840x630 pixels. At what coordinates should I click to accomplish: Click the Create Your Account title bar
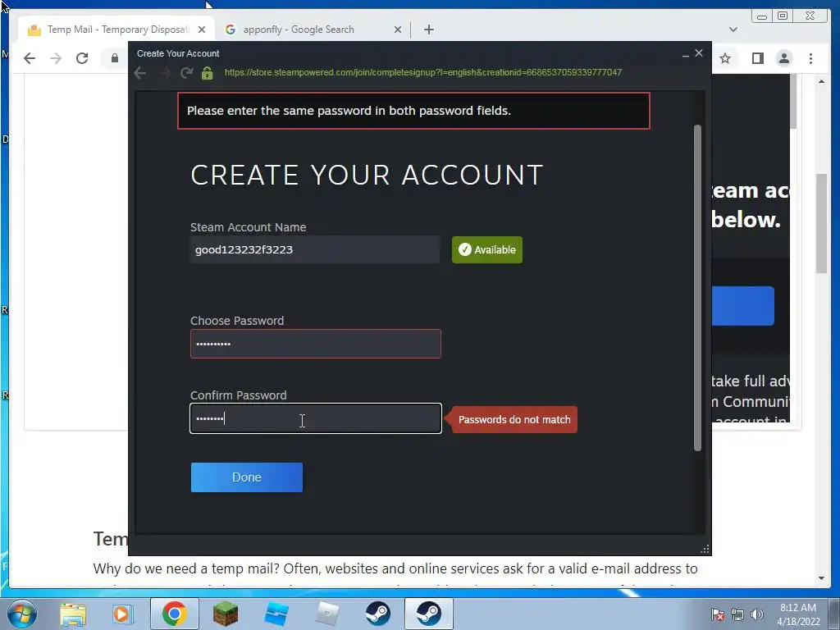(x=407, y=53)
